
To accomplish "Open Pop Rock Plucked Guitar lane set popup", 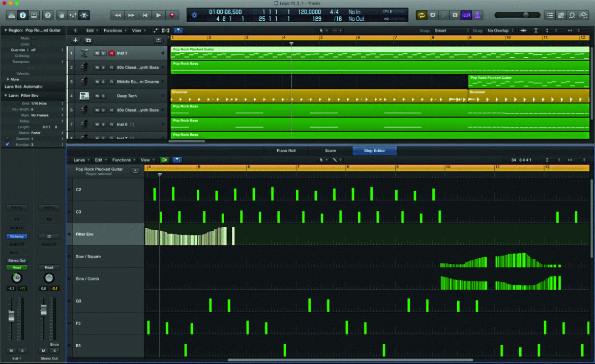I will tap(135, 171).
